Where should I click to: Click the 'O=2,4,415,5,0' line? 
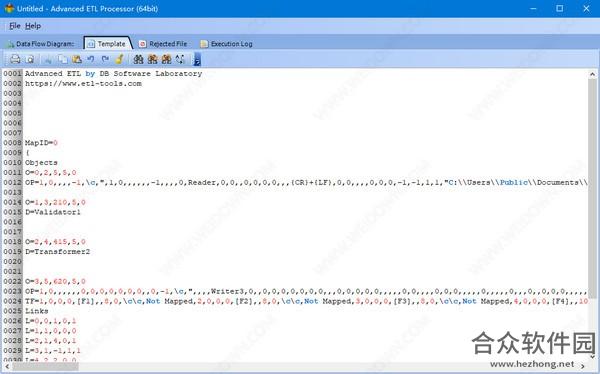pos(55,242)
